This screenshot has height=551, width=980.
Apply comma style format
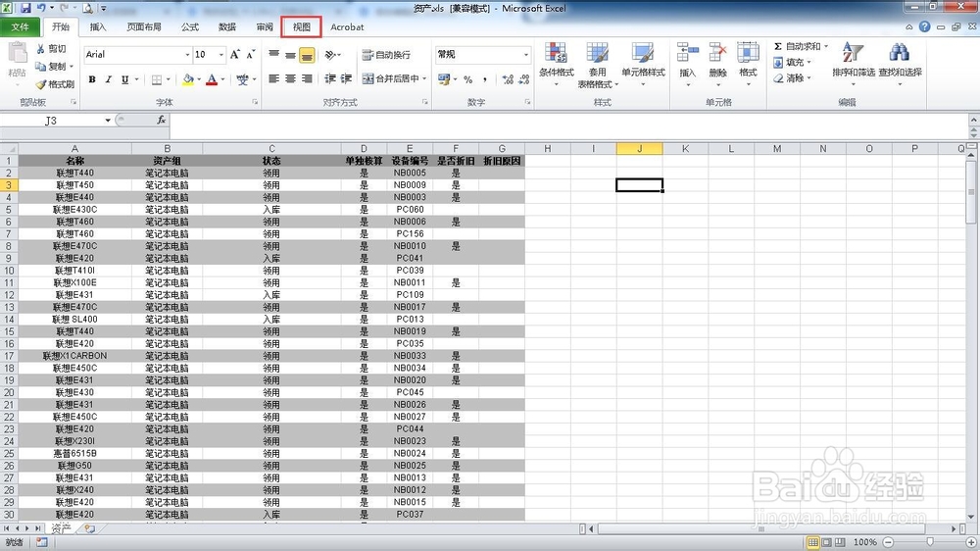[x=485, y=79]
